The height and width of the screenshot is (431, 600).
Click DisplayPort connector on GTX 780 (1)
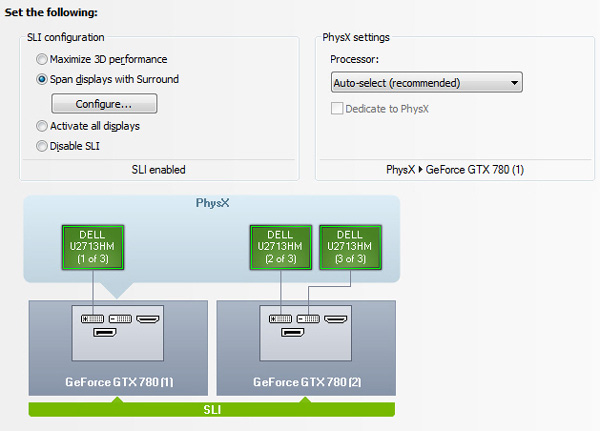click(105, 332)
